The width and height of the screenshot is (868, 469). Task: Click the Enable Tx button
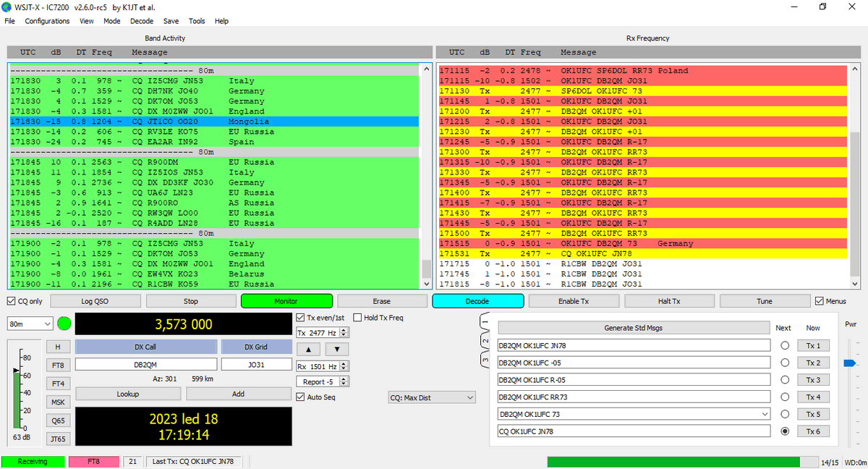pyautogui.click(x=574, y=301)
